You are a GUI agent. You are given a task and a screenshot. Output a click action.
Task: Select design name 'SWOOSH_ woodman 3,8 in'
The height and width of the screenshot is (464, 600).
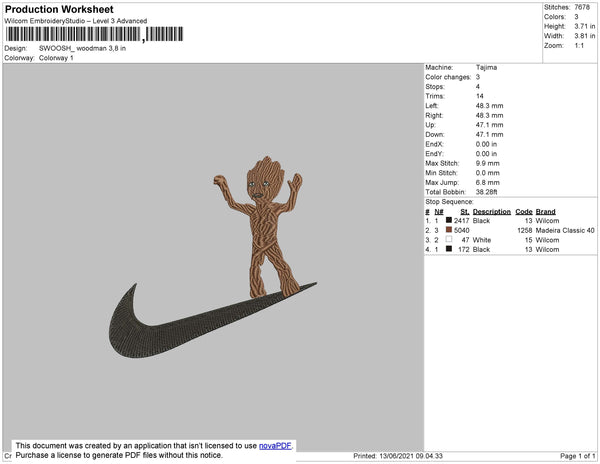(82, 49)
